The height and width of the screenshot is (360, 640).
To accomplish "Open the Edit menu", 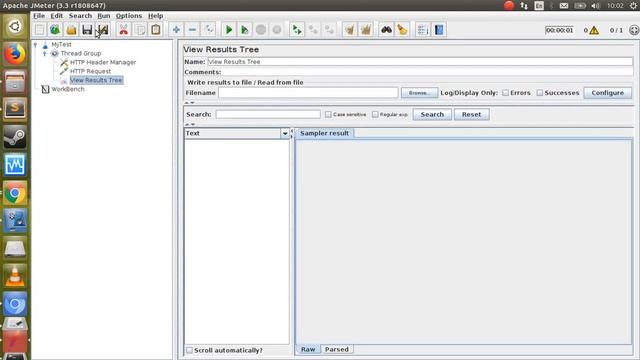I will click(x=57, y=16).
